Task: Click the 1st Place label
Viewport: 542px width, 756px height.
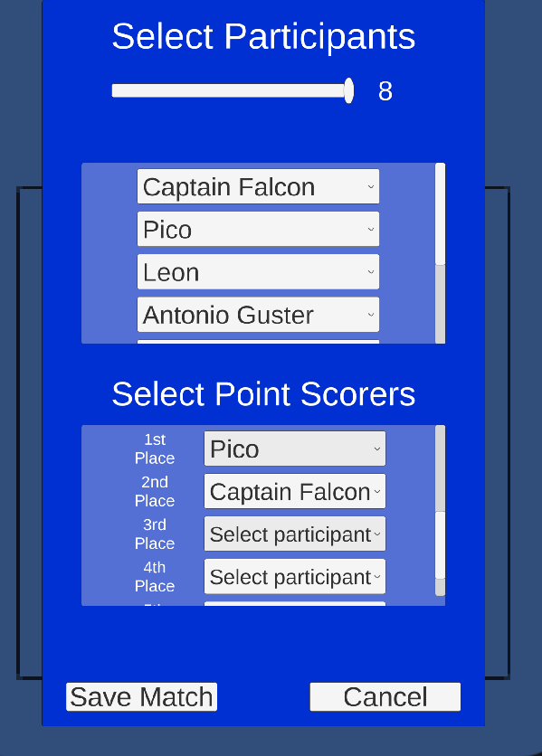Action: (x=155, y=449)
